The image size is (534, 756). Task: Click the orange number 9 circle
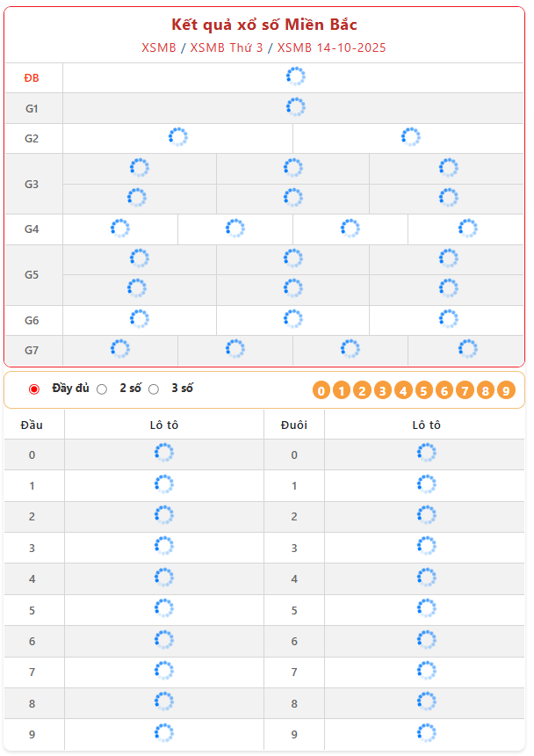(506, 390)
